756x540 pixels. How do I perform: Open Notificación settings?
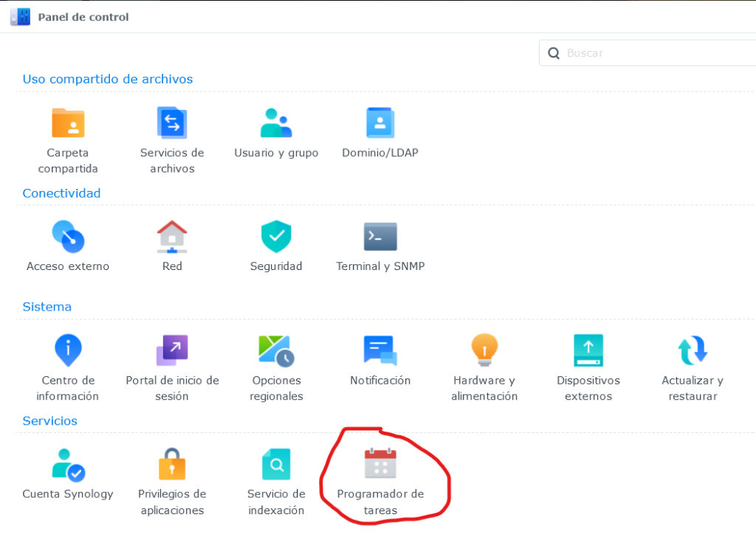(380, 350)
